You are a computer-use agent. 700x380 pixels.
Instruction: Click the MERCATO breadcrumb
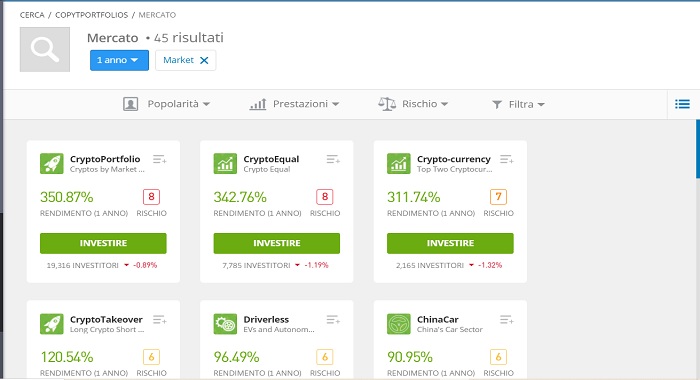pyautogui.click(x=157, y=15)
